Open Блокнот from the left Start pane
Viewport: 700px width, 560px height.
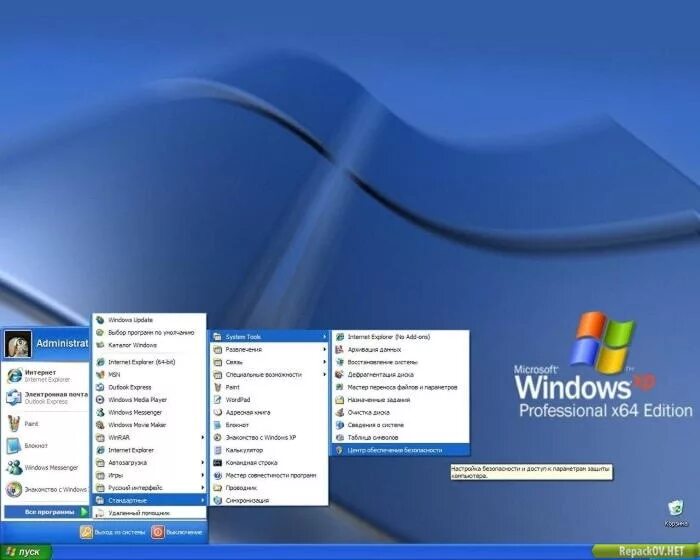[x=46, y=445]
